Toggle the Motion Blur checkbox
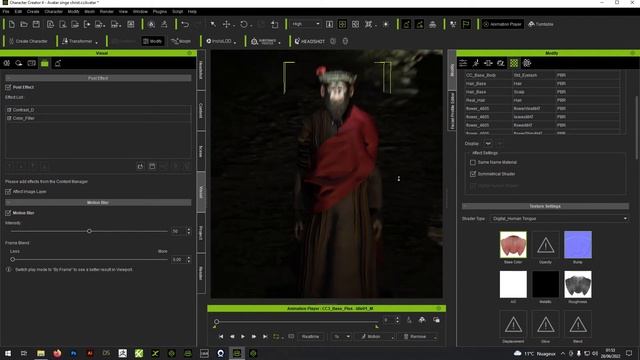The height and width of the screenshot is (360, 640). tap(8, 213)
